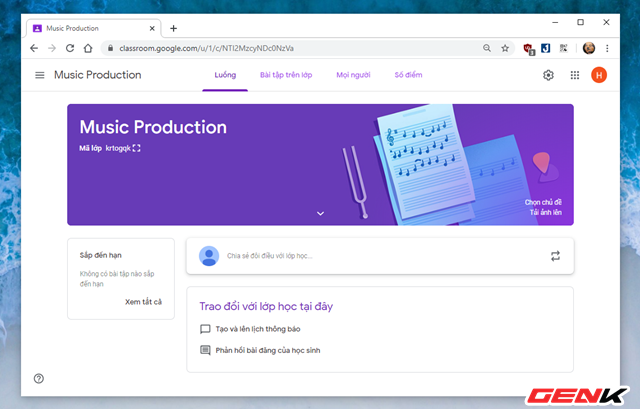This screenshot has width=640, height=409.
Task: Open the help question mark icon
Action: click(x=39, y=378)
